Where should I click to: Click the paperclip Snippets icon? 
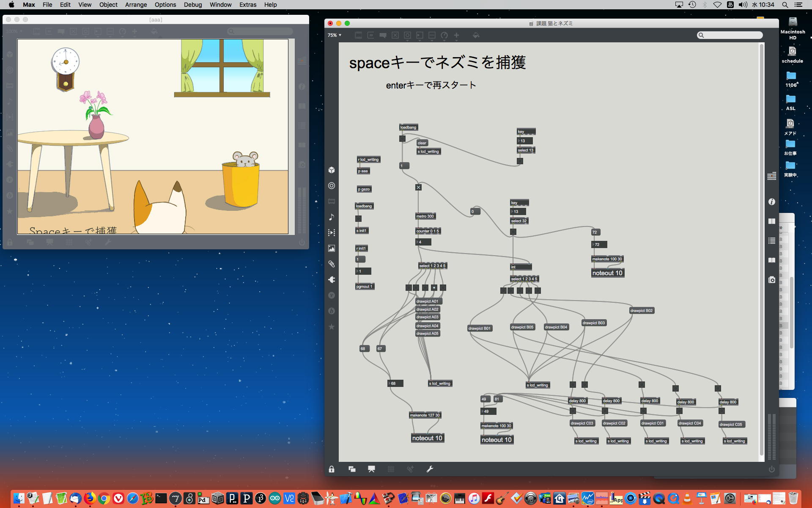332,264
